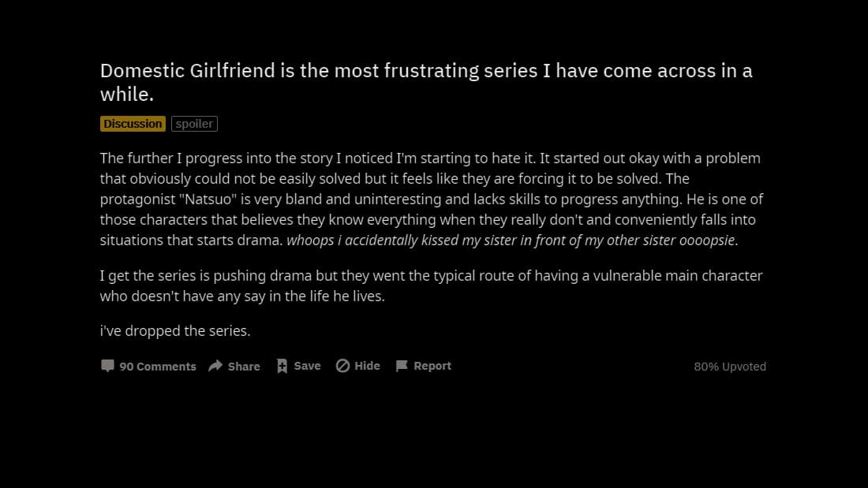Click the "80% Upvoted" text
868x488 pixels.
tap(730, 367)
